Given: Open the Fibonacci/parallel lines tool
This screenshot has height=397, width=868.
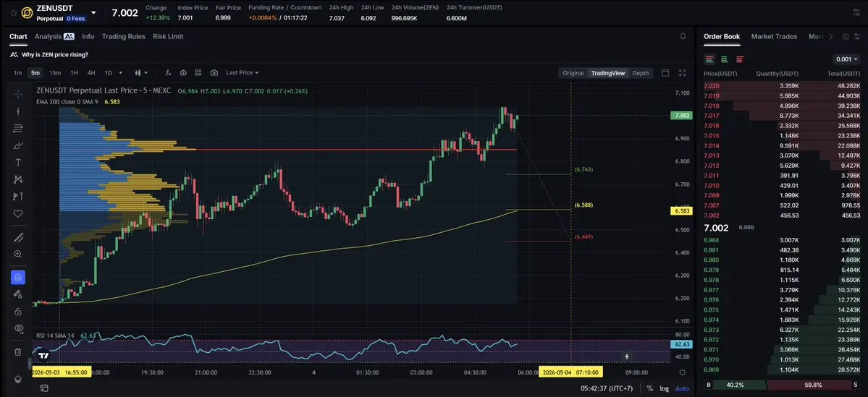Looking at the screenshot, I should (17, 128).
